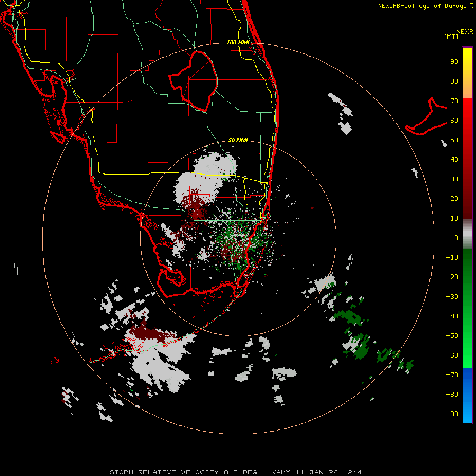Click the -90 value on the velocity scale

(x=452, y=414)
